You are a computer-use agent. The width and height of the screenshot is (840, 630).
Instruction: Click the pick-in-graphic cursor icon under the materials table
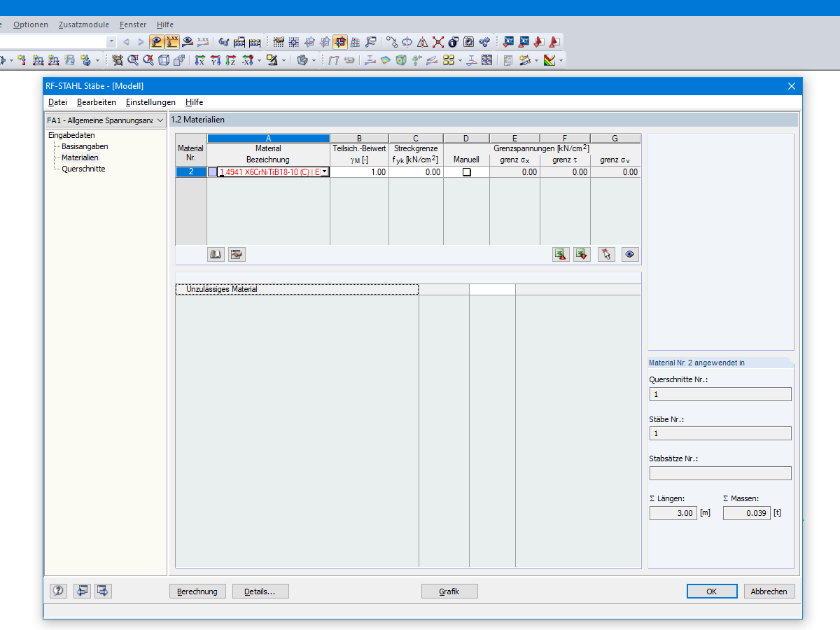click(606, 255)
